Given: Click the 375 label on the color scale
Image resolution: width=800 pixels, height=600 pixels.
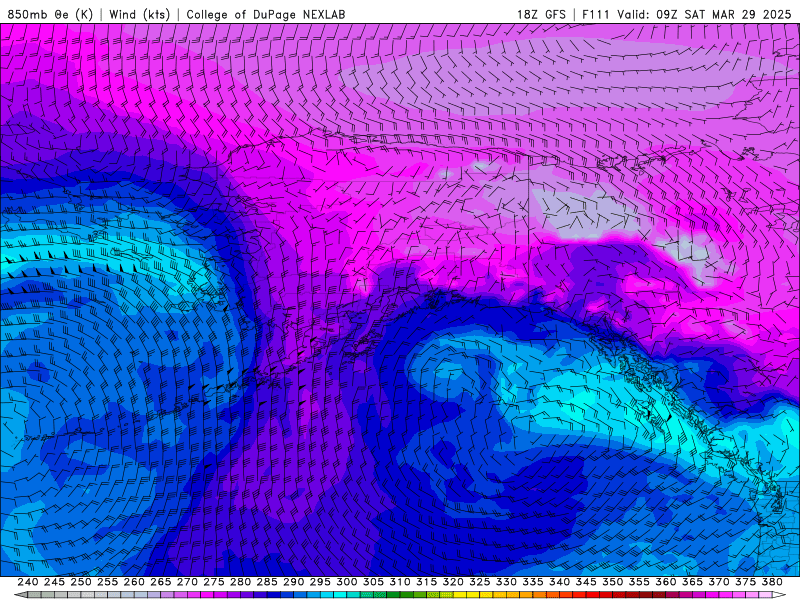Looking at the screenshot, I should (x=746, y=582).
